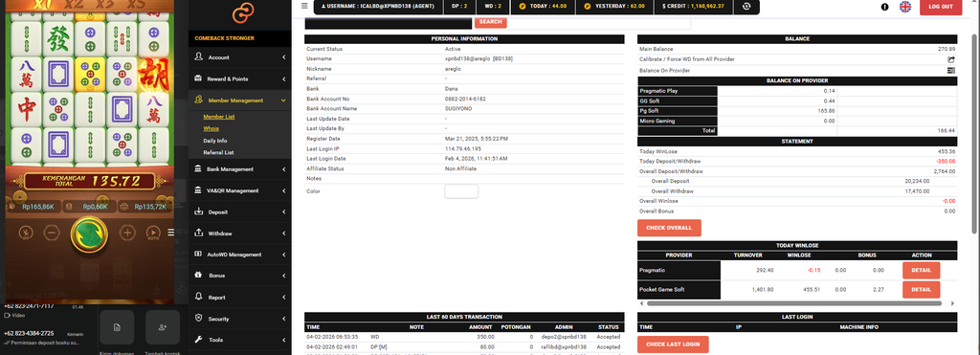This screenshot has width=980, height=355.
Task: Increase bet with the plus button
Action: pos(127,233)
